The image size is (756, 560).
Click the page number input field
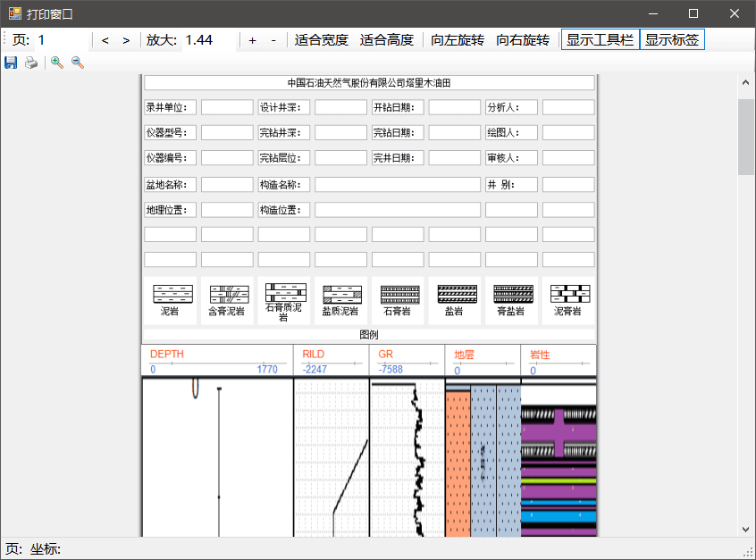[x=63, y=40]
